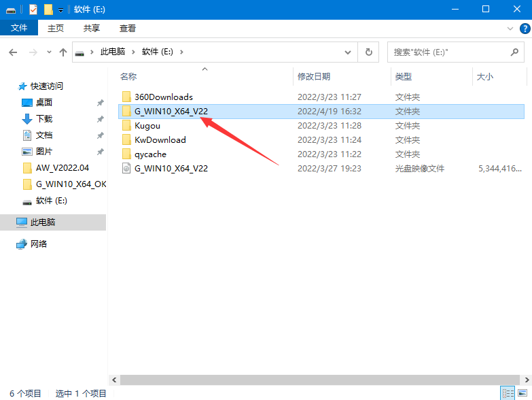Switch to the 查看 ribbon tab
The image size is (532, 400).
(x=128, y=28)
